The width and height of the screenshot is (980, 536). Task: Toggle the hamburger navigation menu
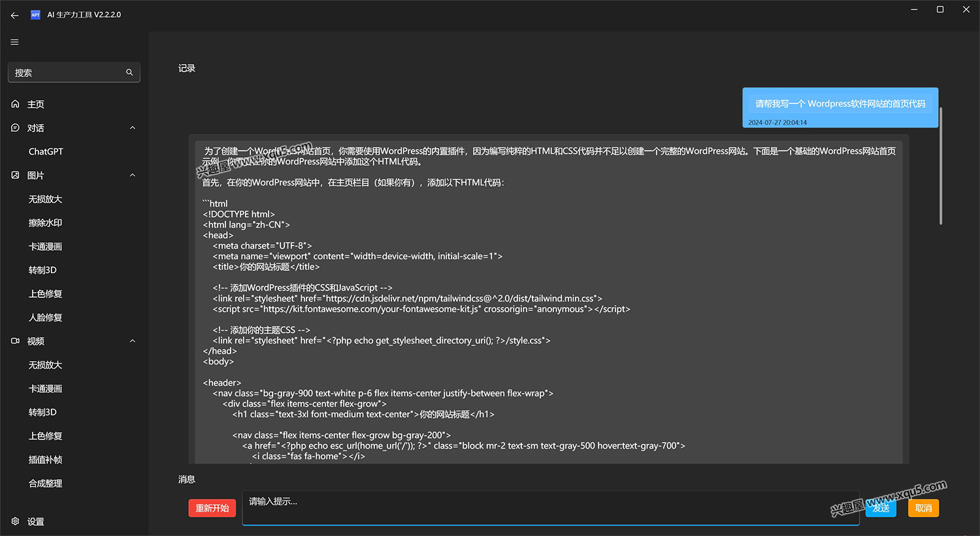[14, 42]
